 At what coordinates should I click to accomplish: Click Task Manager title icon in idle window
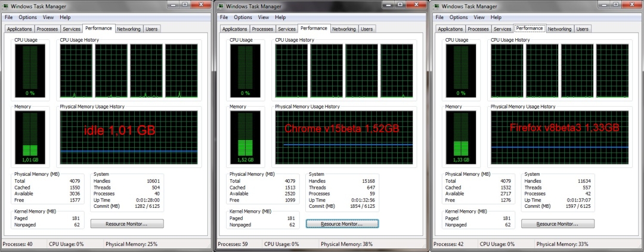(x=5, y=6)
